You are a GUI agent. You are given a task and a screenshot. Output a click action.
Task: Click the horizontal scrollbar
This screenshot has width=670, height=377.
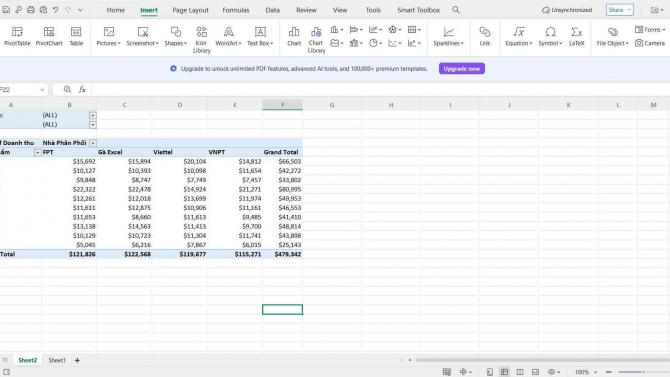pos(543,360)
